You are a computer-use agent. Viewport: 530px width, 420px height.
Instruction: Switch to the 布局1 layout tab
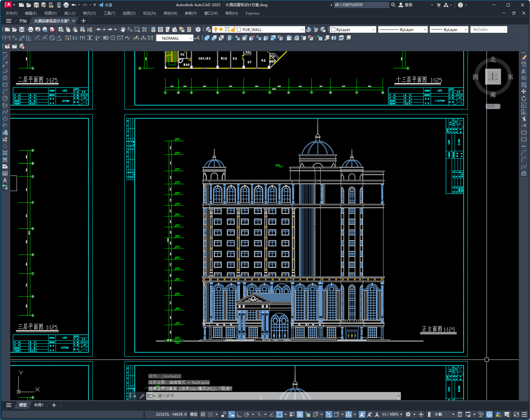pyautogui.click(x=39, y=405)
